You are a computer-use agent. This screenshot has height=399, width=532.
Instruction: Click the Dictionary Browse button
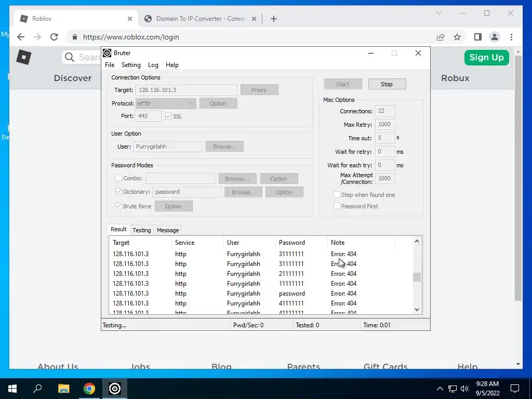(243, 192)
